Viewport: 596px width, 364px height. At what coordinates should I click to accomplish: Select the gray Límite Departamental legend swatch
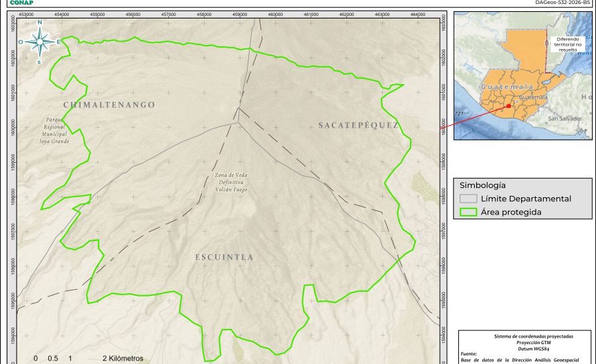(x=468, y=199)
